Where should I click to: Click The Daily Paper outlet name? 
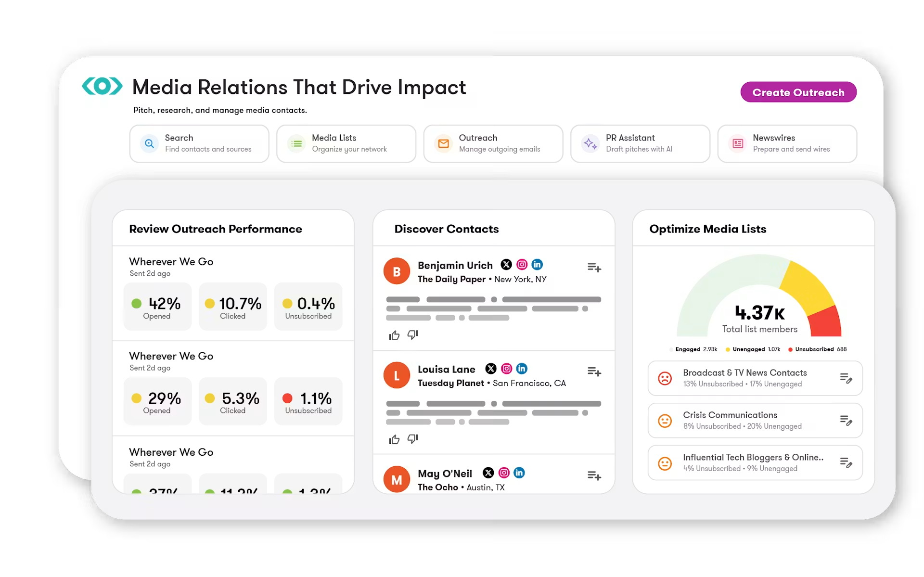click(451, 279)
